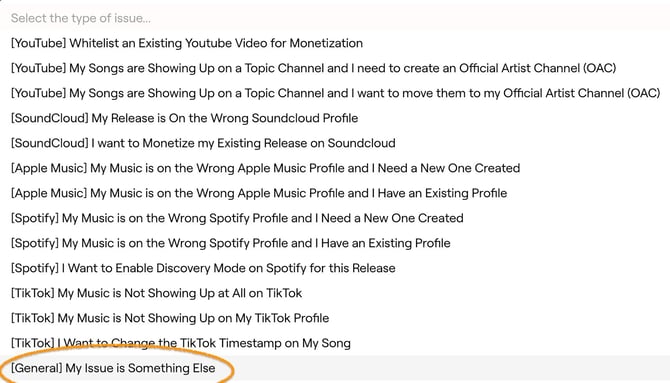Image resolution: width=670 pixels, height=383 pixels.
Task: Select [General] My Issue is Something Else
Action: click(335, 368)
